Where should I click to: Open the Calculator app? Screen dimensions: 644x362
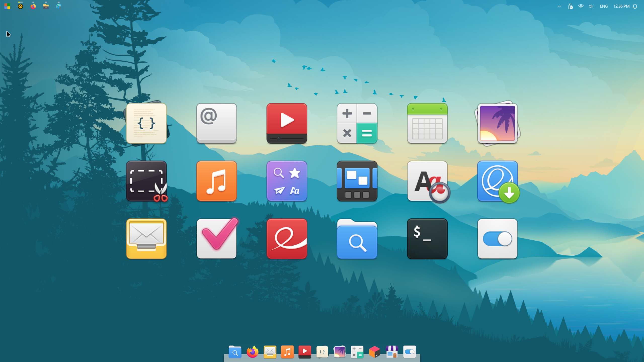[357, 123]
